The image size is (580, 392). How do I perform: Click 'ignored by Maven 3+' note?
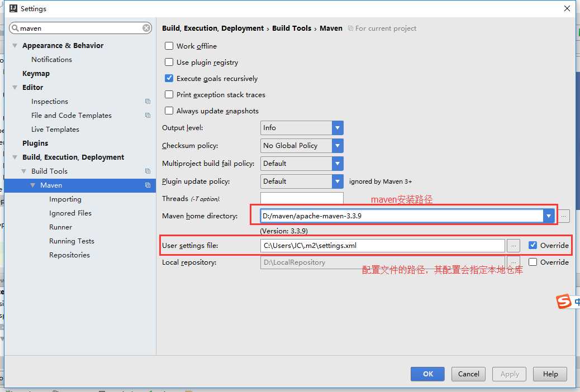coord(381,181)
